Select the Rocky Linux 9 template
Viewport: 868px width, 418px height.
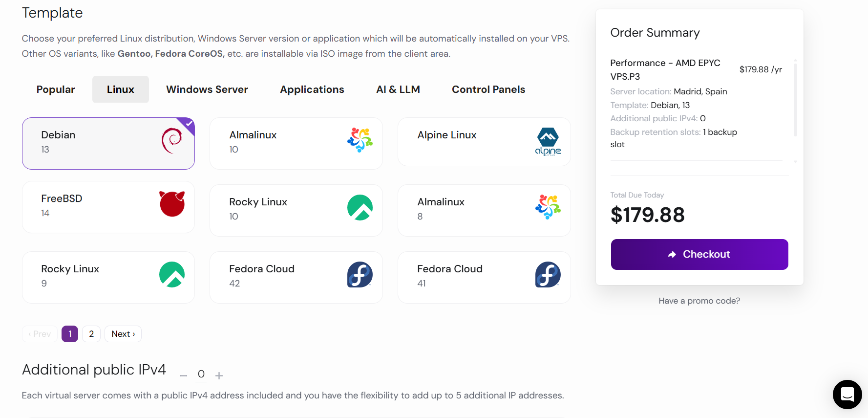click(108, 277)
